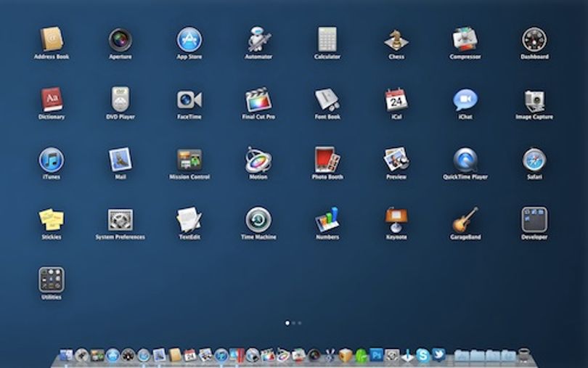This screenshot has height=368, width=588.
Task: Switch to the second Launchpad page dot
Action: click(x=293, y=322)
